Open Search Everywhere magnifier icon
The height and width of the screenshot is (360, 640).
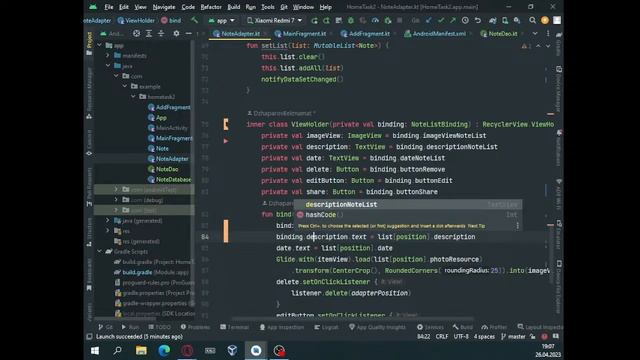(532, 20)
